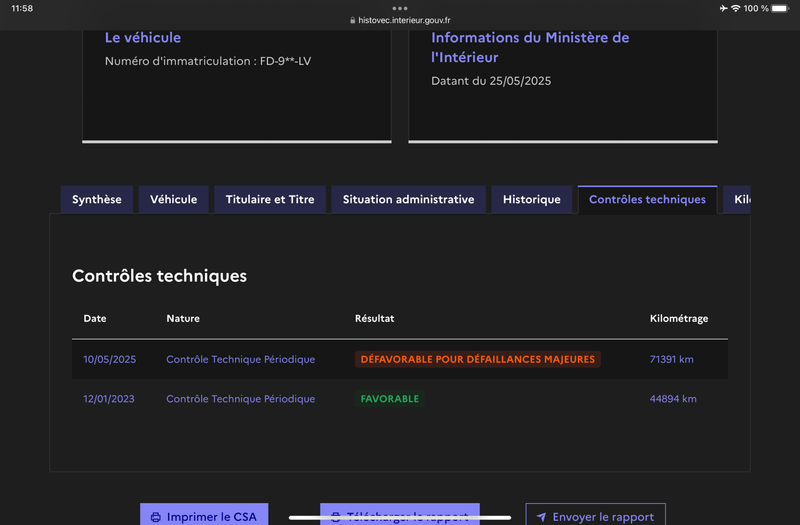
Task: Click the 44894 km mileage value
Action: [673, 399]
